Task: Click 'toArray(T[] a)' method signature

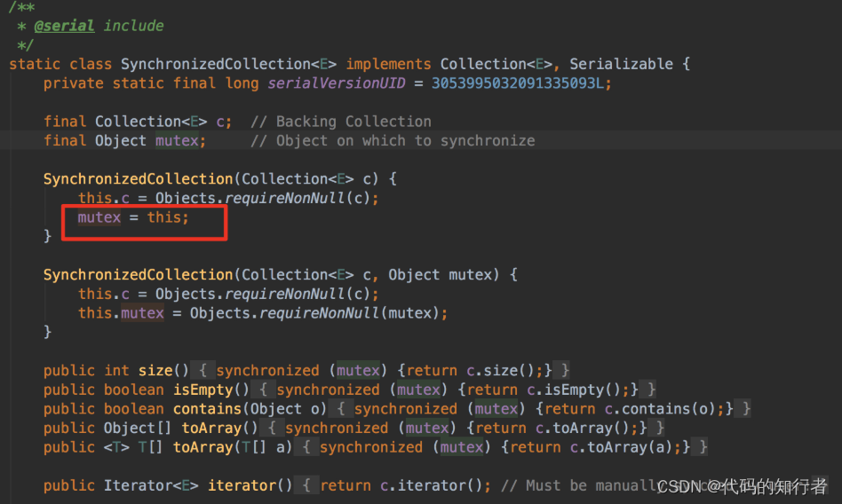Action: (233, 447)
